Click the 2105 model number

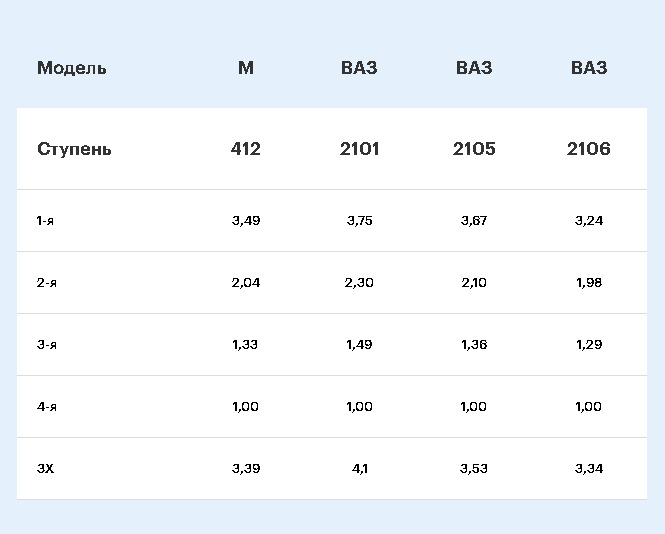point(474,149)
